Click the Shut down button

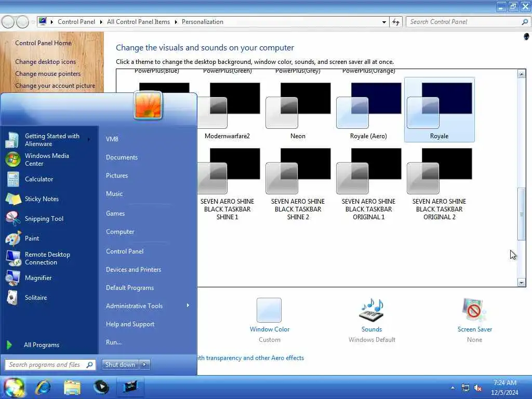pyautogui.click(x=120, y=364)
